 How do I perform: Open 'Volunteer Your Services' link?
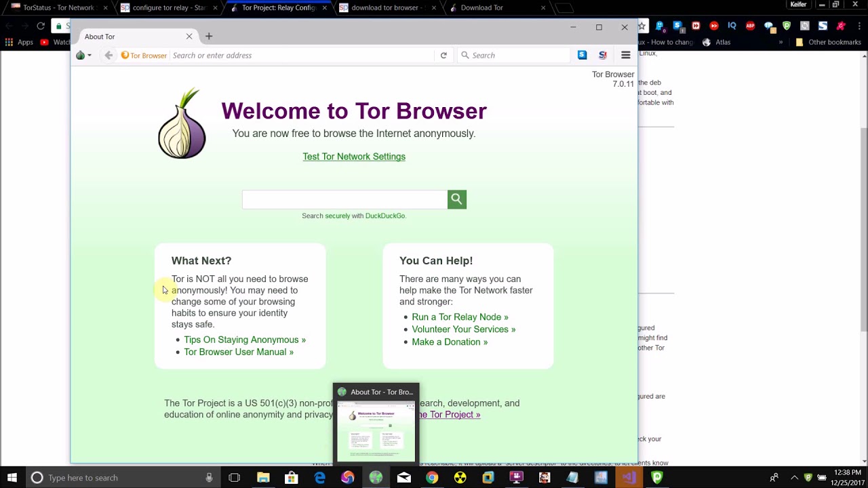[x=464, y=329]
